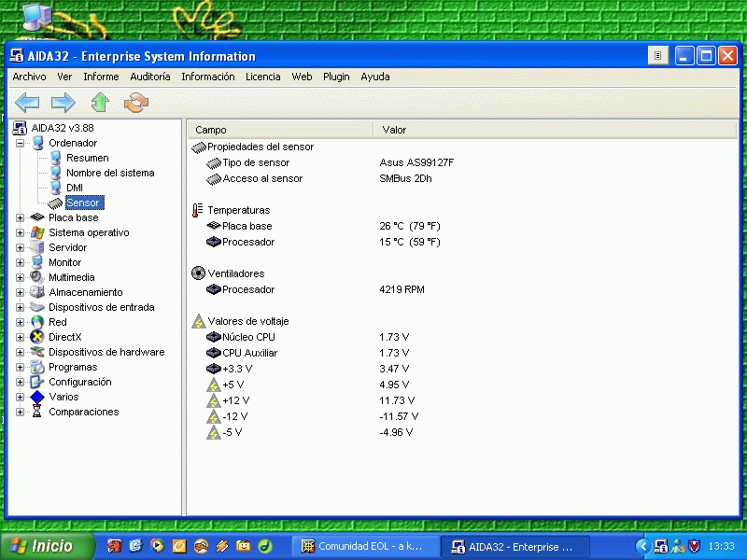
Task: Expand the Programas tree node
Action: 21,367
